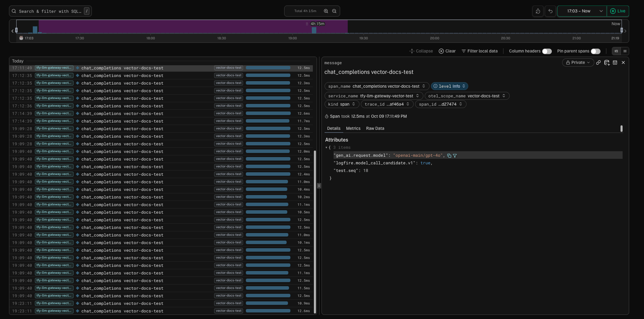The image size is (644, 319).
Task: Open span_id chip dropdown
Action: 441,104
